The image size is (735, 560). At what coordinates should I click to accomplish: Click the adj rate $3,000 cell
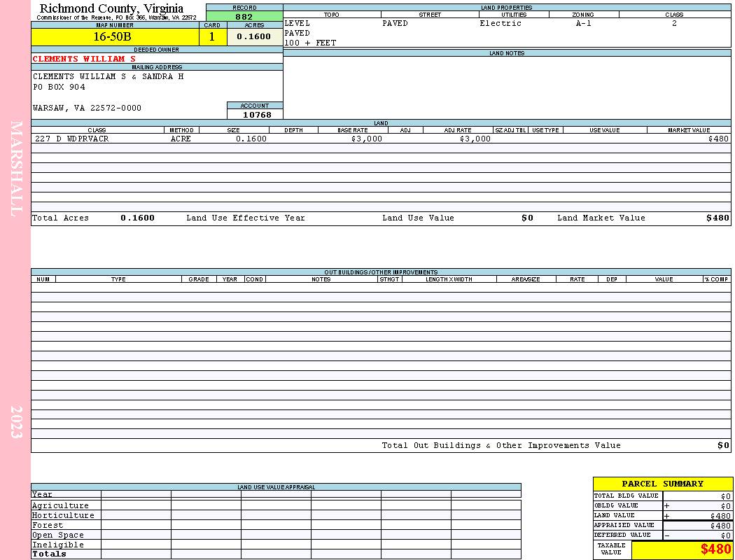[x=475, y=139]
